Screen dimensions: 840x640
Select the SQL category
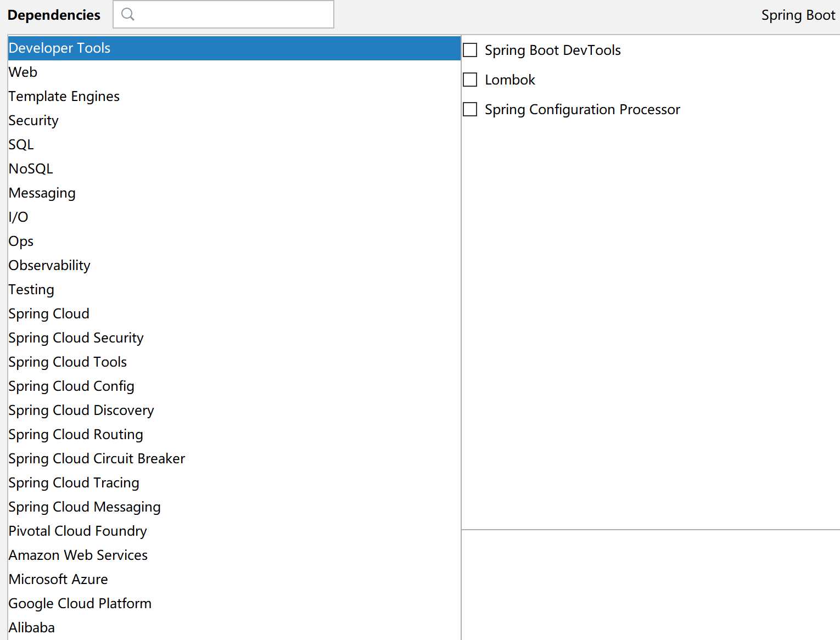(x=234, y=145)
